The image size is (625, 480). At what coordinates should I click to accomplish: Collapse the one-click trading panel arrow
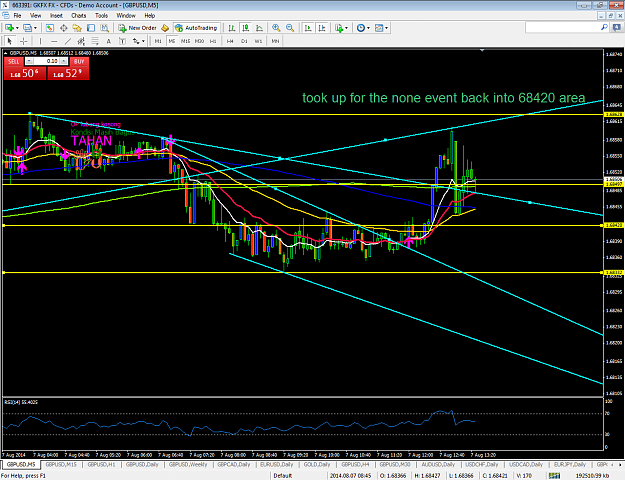6,53
